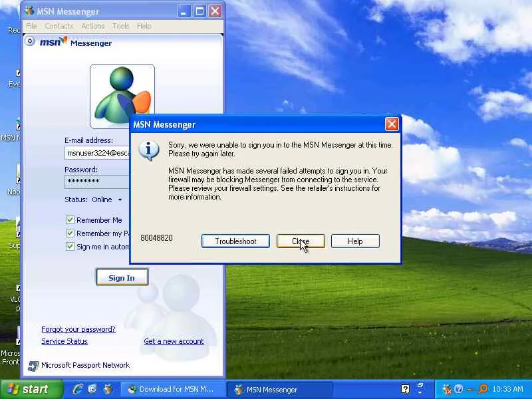Open the Contacts menu
Screen dimensions: 532x399
(x=59, y=26)
